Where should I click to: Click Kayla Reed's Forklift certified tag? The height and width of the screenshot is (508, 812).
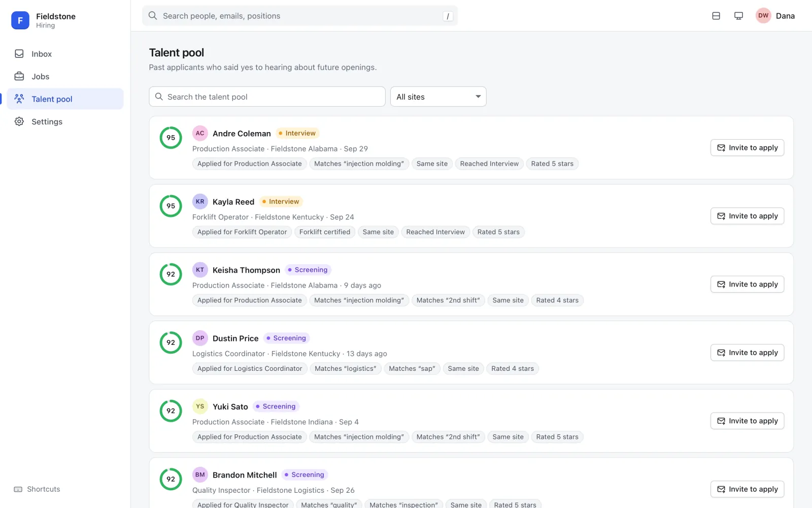325,232
